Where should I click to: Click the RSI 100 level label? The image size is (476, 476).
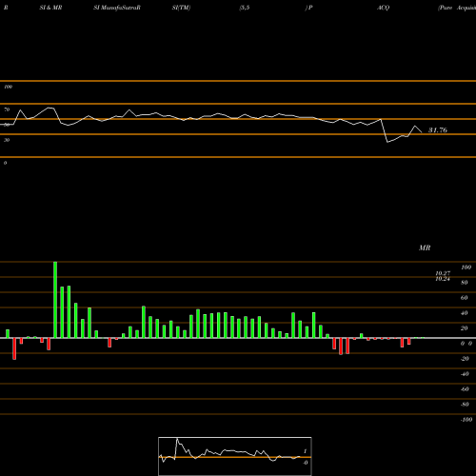pyautogui.click(x=8, y=87)
